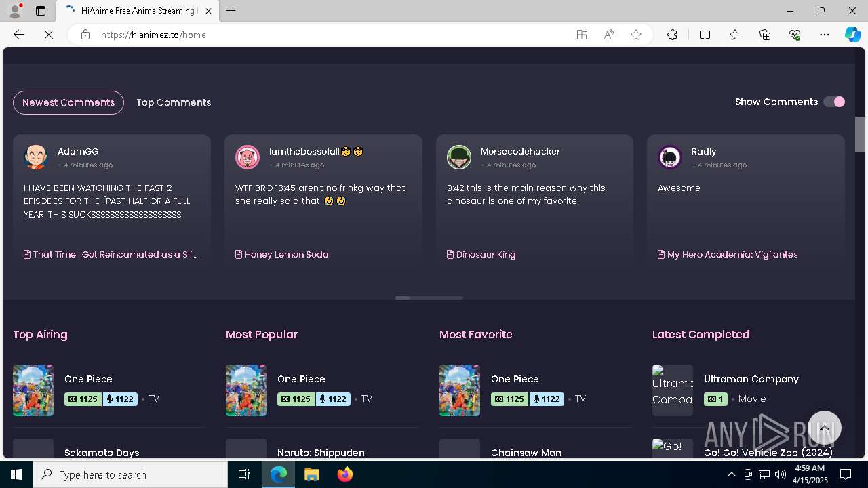
Task: Switch to the Top Comments tab
Action: pos(174,102)
